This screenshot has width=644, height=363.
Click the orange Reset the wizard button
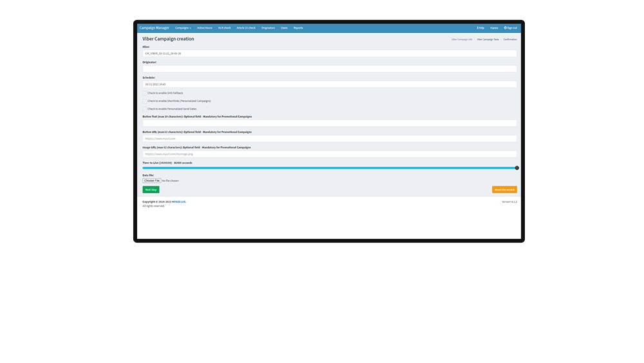click(504, 190)
